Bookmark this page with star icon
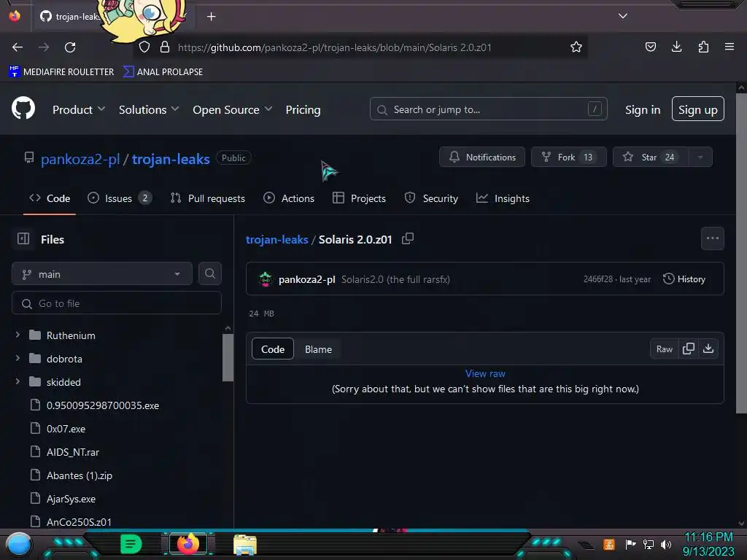This screenshot has width=747, height=560. pos(576,47)
